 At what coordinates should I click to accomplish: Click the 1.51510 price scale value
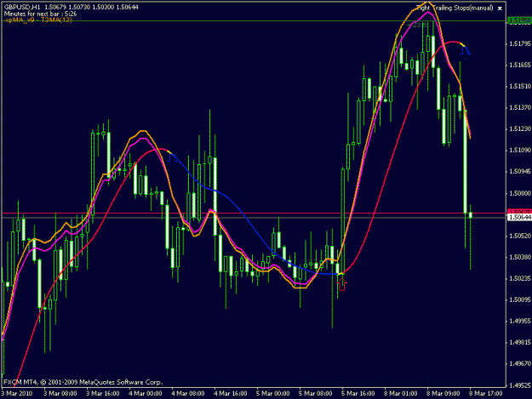(520, 87)
